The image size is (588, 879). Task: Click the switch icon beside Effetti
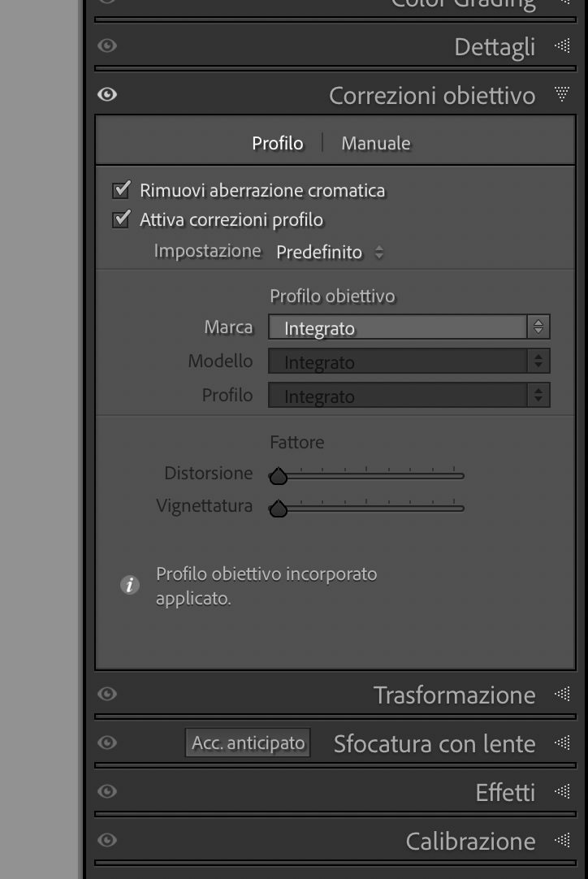coord(564,791)
